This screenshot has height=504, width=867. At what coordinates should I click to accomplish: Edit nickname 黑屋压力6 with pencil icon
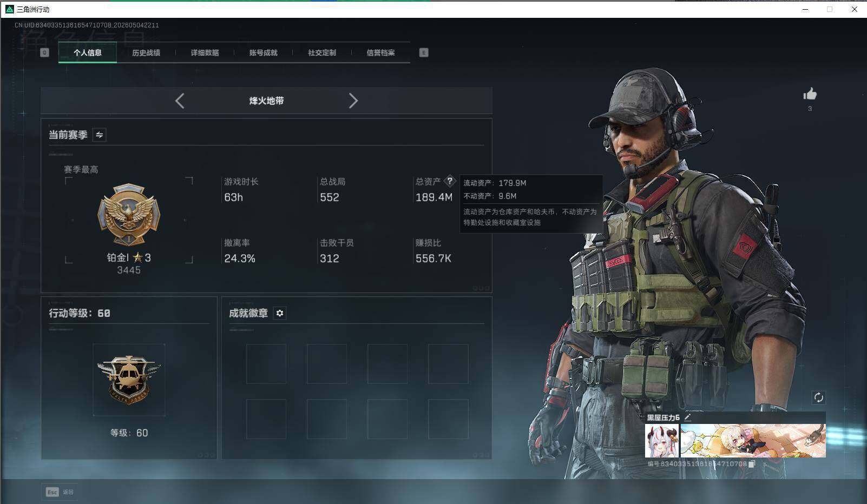point(687,417)
